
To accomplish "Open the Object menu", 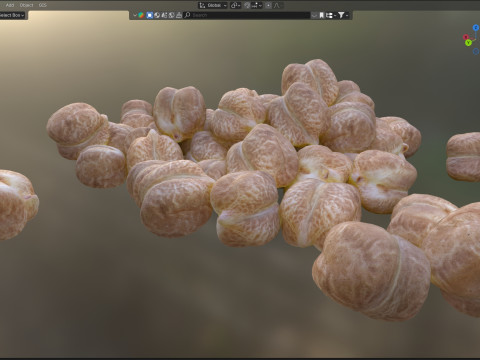I will pyautogui.click(x=26, y=5).
